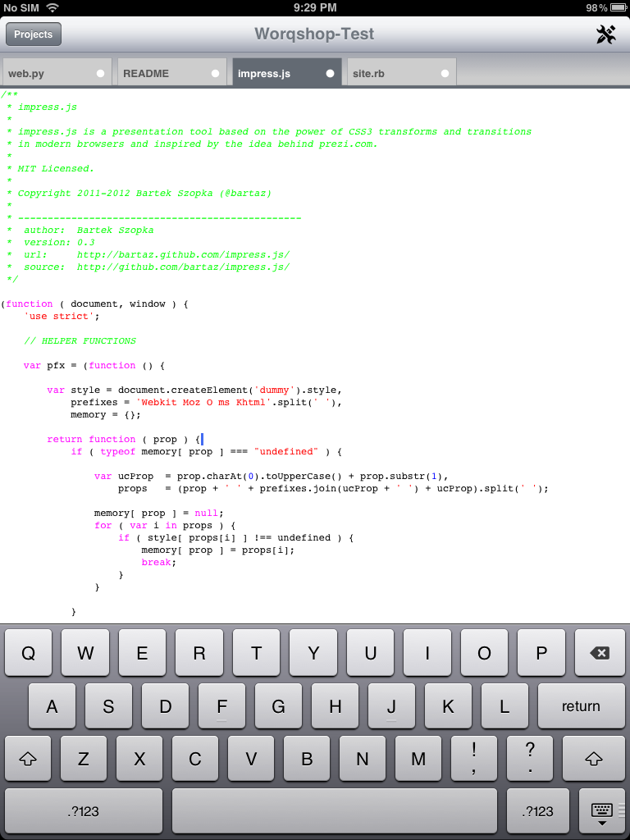Close README using its tab dot
This screenshot has width=630, height=840.
(216, 73)
